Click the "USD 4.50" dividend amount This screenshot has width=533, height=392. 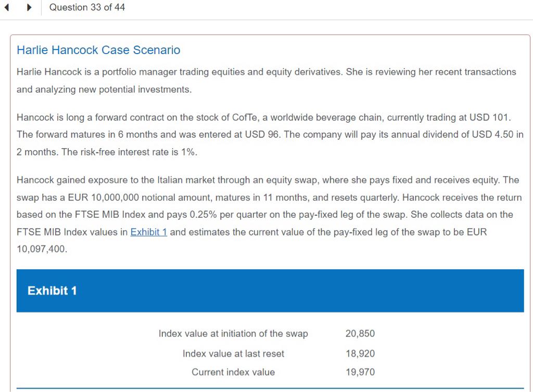tap(493, 135)
